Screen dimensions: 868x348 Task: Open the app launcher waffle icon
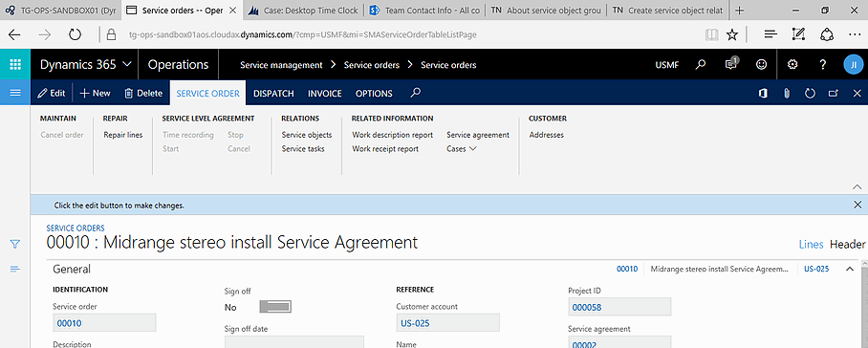(x=15, y=65)
